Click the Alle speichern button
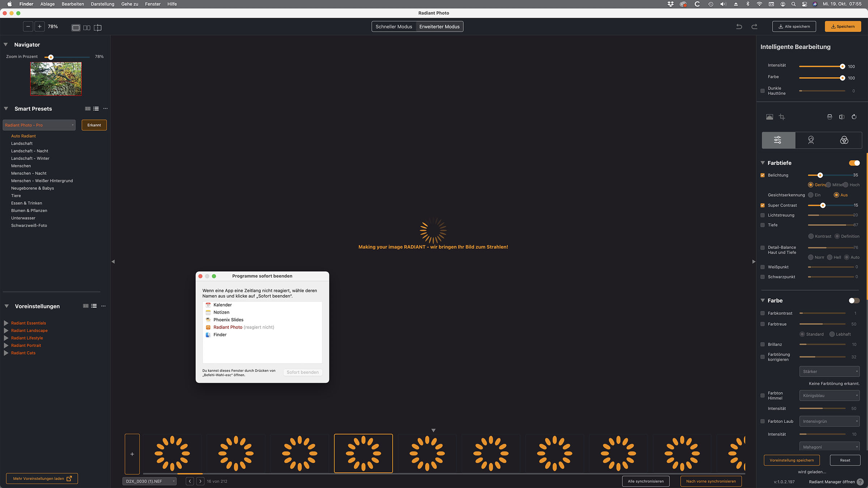The width and height of the screenshot is (868, 488). coord(794,26)
